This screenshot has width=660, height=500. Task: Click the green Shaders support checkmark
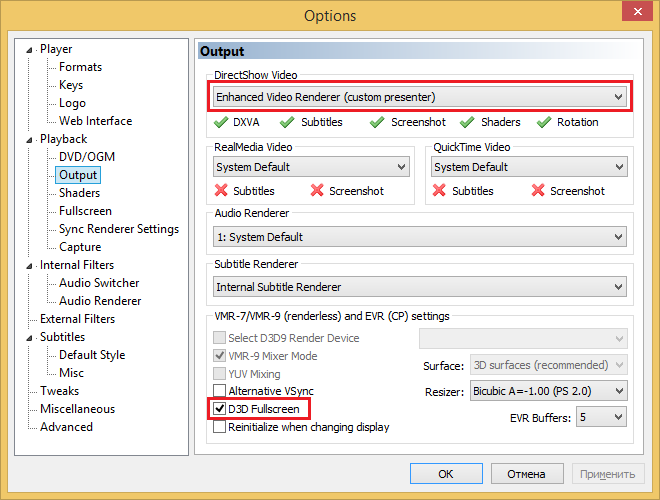(467, 122)
